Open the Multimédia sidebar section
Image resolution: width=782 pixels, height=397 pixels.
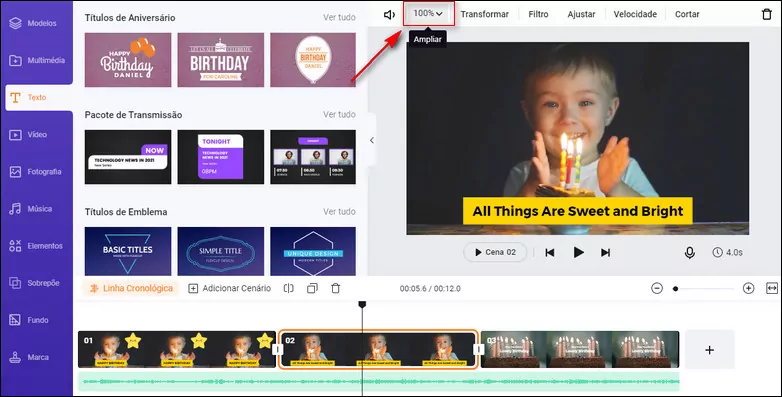[36, 60]
